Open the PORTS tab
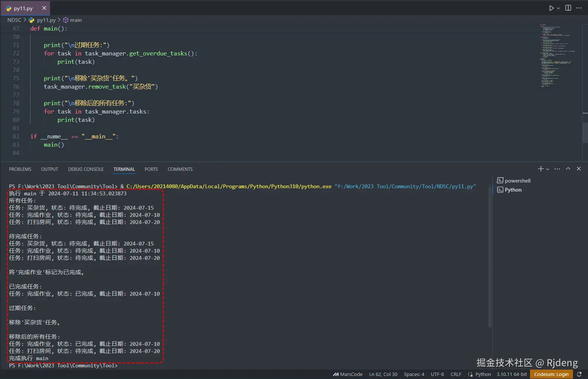 click(x=151, y=169)
